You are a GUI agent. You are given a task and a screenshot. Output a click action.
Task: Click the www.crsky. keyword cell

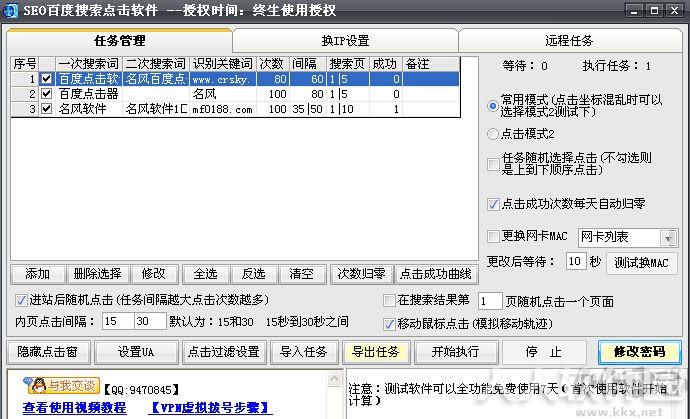click(223, 79)
